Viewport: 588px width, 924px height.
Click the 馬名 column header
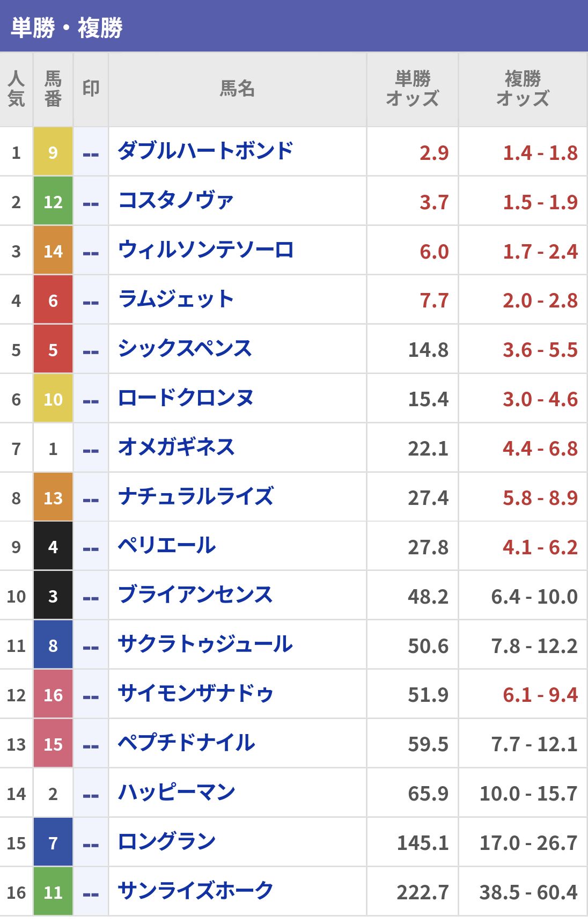pyautogui.click(x=237, y=89)
